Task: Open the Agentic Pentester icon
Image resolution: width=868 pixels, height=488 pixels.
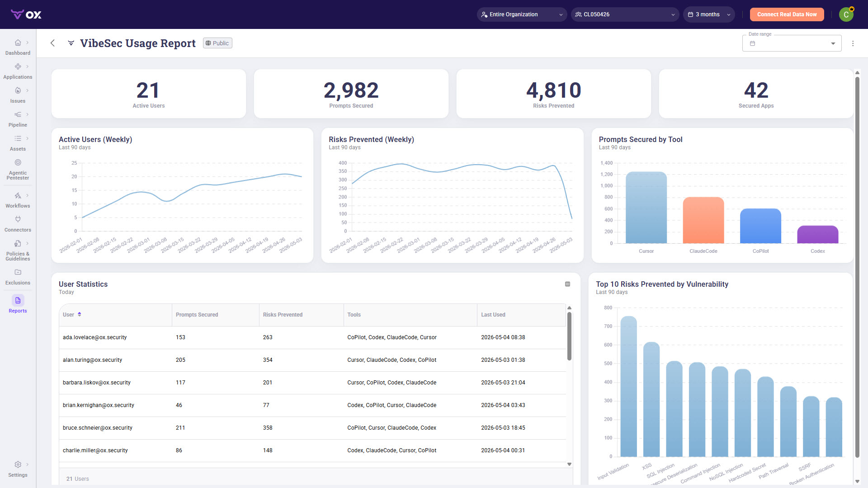Action: 18,163
